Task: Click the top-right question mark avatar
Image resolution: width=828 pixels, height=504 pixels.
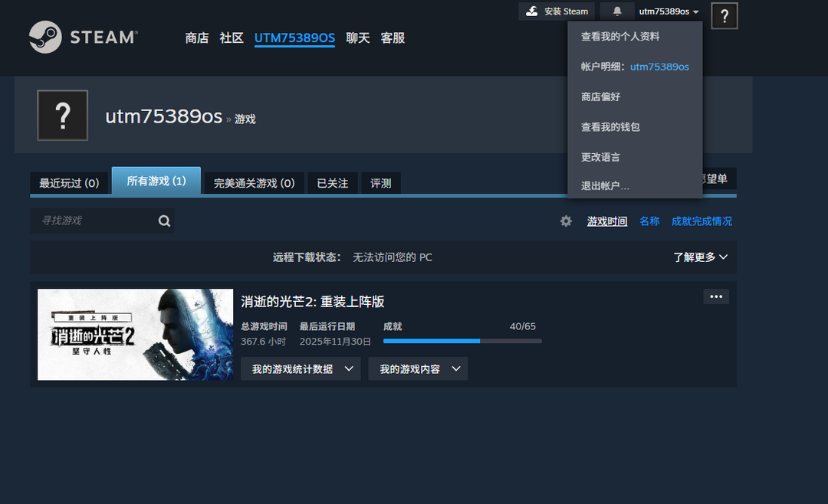Action: 724,15
